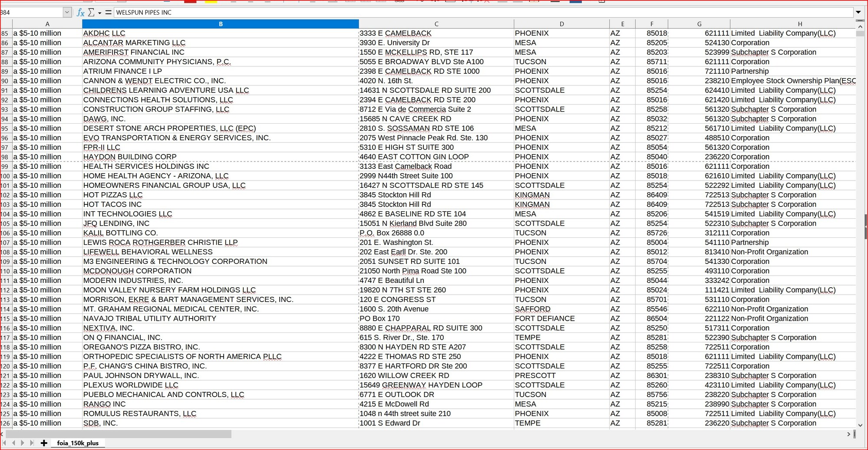Image resolution: width=868 pixels, height=450 pixels.
Task: Click the horizontal scrollbar thumb
Action: coord(118,434)
